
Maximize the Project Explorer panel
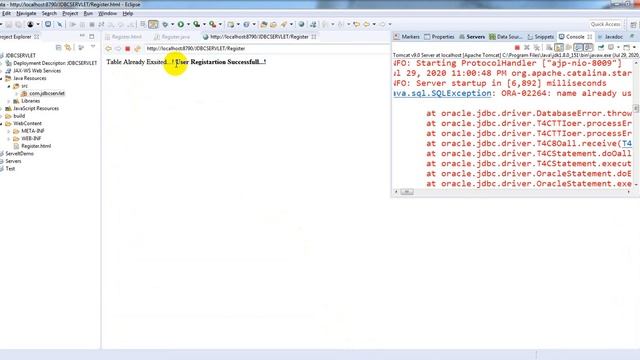click(92, 36)
